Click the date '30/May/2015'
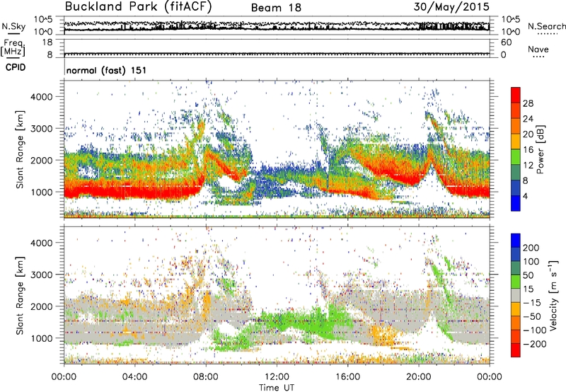Image resolution: width=566 pixels, height=392 pixels. (x=451, y=7)
